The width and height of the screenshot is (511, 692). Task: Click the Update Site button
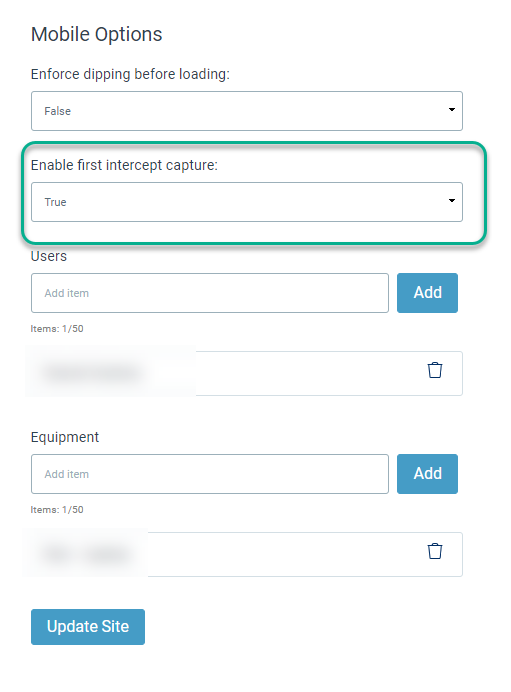click(x=88, y=627)
